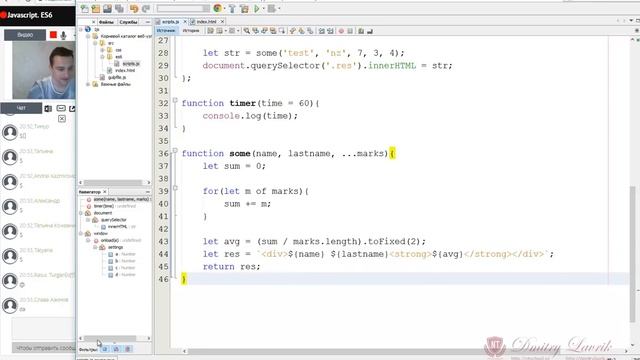640x360 pixels.
Task: Click the Find Selection magnifier icon
Action: (x=247, y=31)
